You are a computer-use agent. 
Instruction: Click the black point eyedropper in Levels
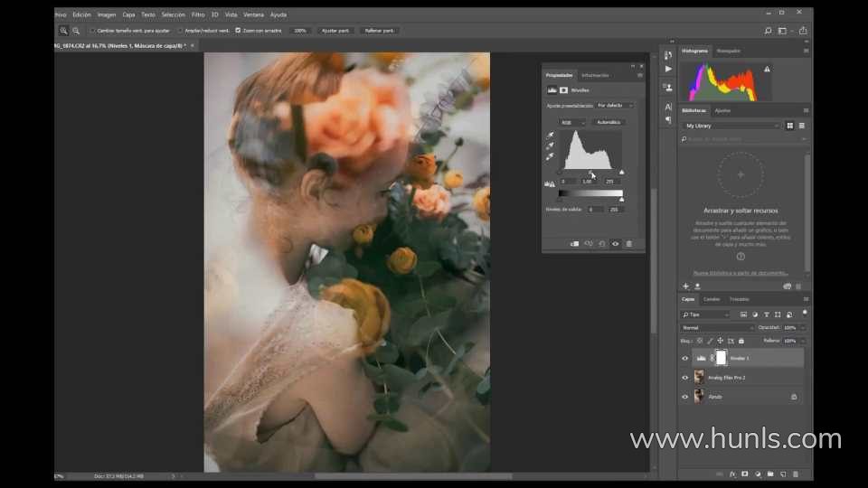tap(549, 136)
